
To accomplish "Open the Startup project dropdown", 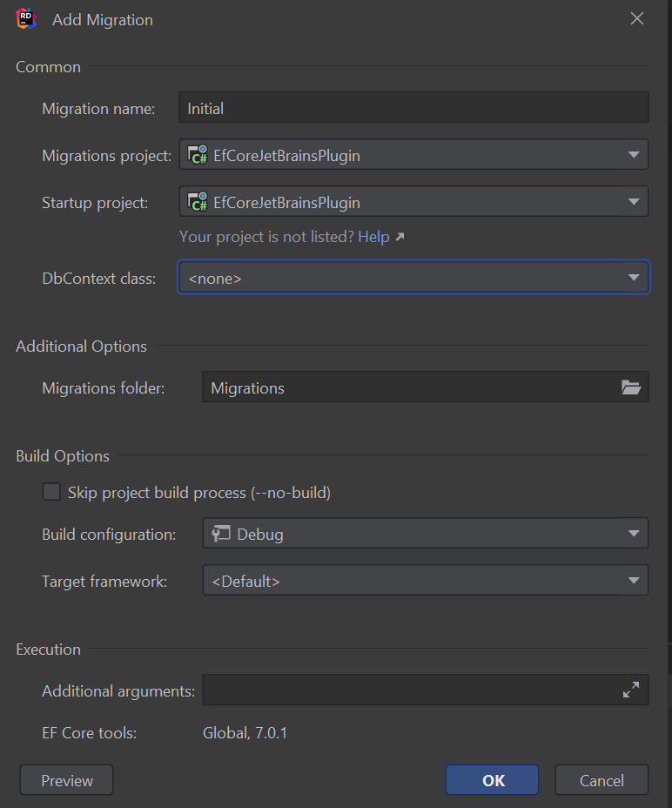I will click(635, 201).
